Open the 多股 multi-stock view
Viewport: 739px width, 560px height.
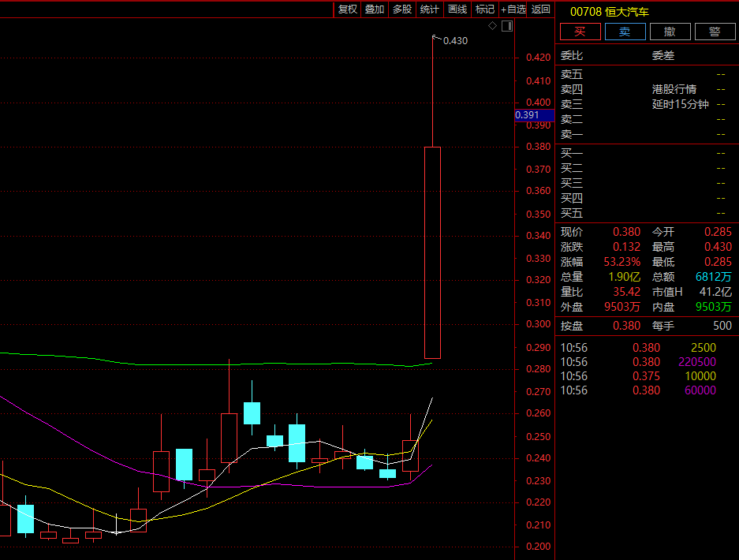[402, 9]
